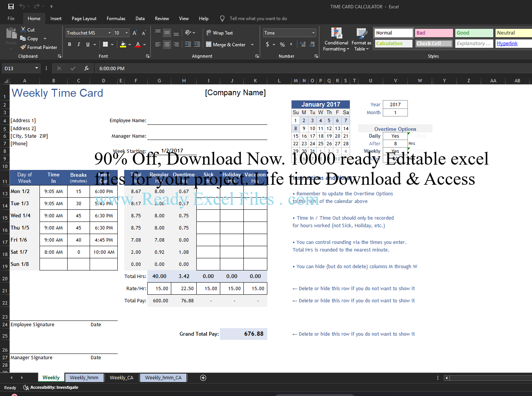Decrease font size with smaller A icon
This screenshot has height=396, width=532.
[144, 33]
